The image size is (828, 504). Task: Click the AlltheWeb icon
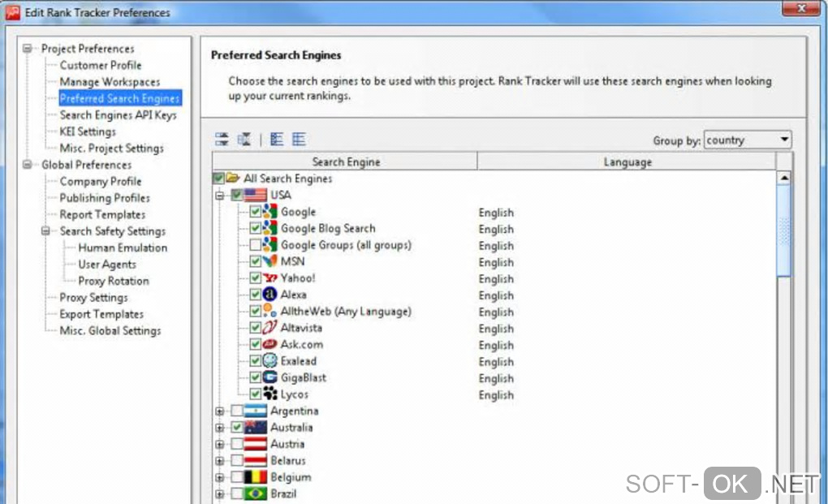[270, 311]
